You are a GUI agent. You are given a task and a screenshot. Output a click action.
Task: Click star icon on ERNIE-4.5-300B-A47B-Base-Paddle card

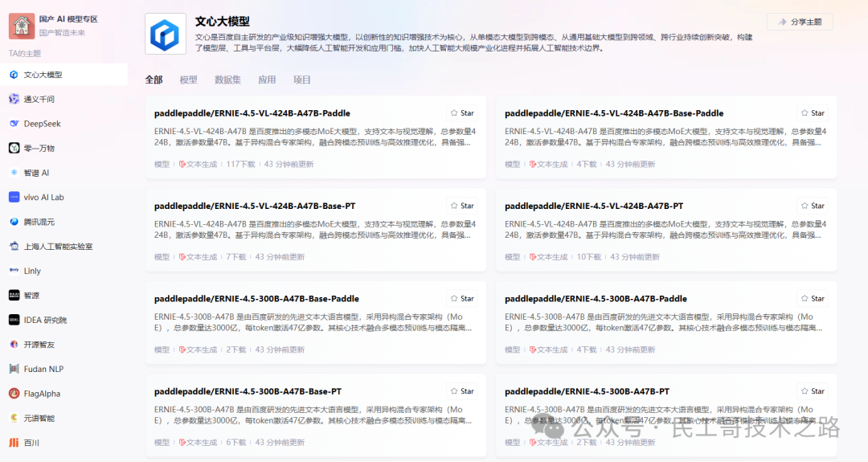click(x=454, y=298)
